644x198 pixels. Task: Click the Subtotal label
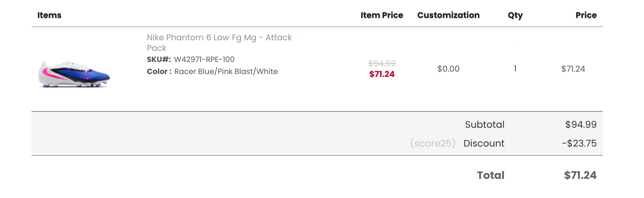(485, 125)
